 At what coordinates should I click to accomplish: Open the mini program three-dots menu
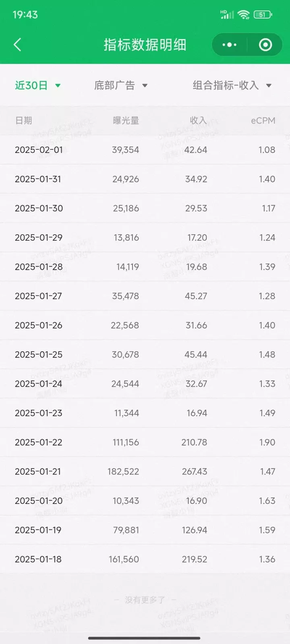coord(230,45)
